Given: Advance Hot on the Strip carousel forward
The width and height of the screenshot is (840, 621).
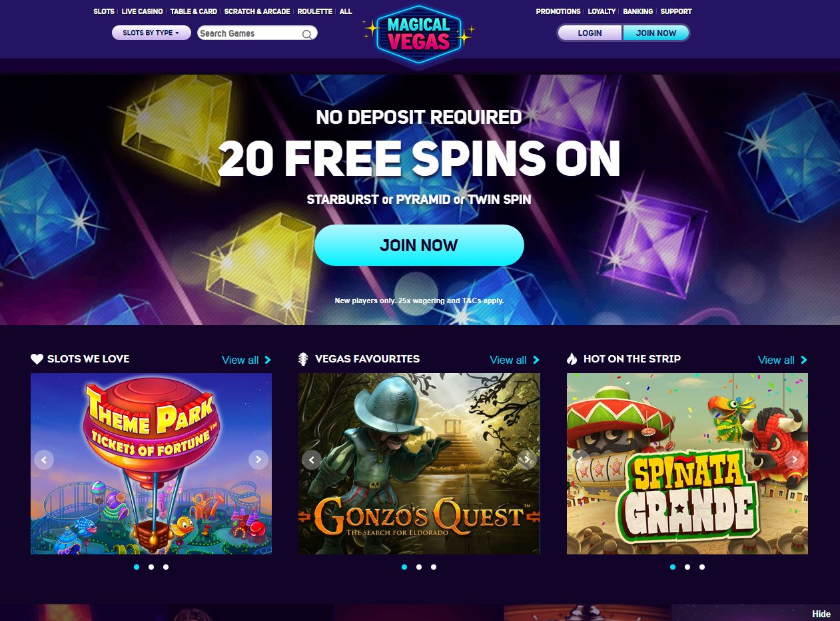Looking at the screenshot, I should coord(794,460).
